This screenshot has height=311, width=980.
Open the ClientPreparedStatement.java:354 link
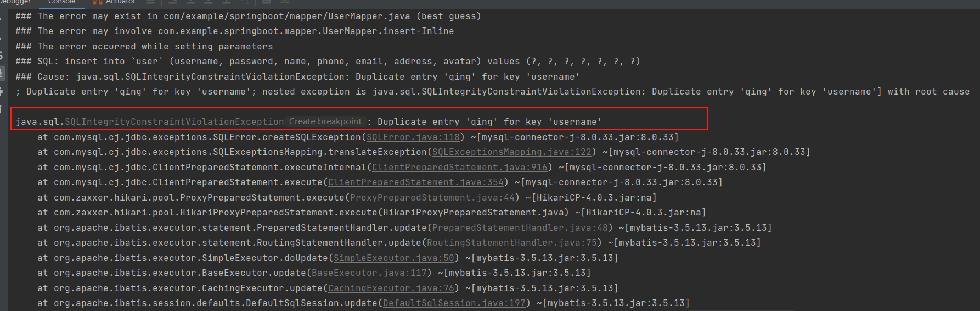pyautogui.click(x=415, y=182)
